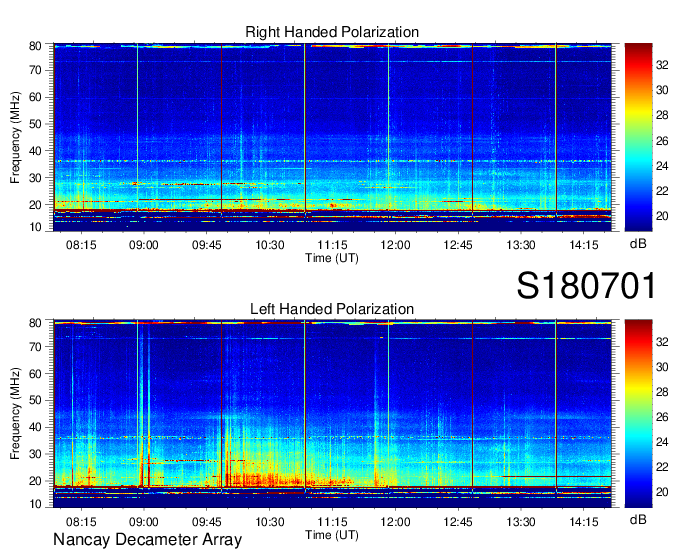Click the 50 MHz tick on lower plot
Viewport: 680px width, 552px height.
35,400
